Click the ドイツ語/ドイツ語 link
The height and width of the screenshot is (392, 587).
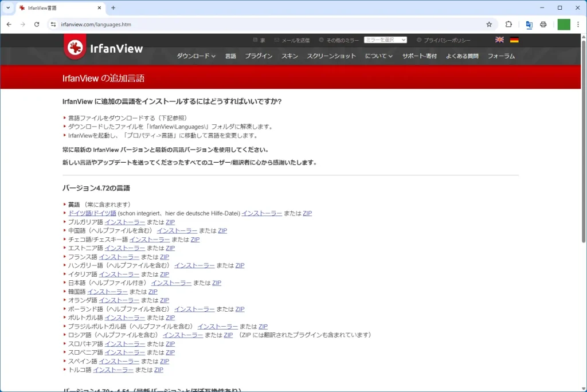tap(92, 213)
